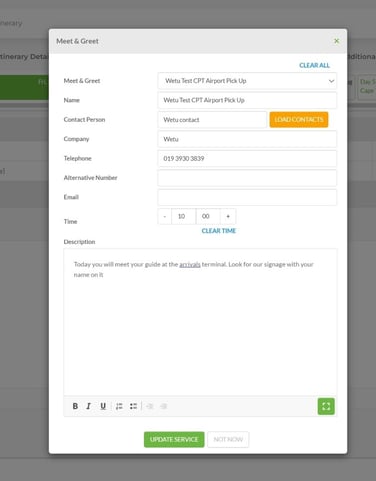Expand editor to fullscreen
Viewport: 376px width, 481px height.
[x=326, y=406]
